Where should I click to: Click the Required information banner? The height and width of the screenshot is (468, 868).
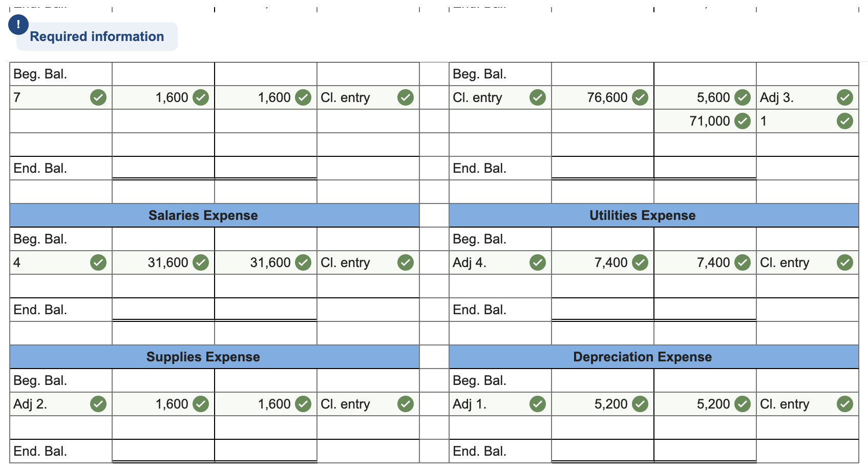coord(96,36)
